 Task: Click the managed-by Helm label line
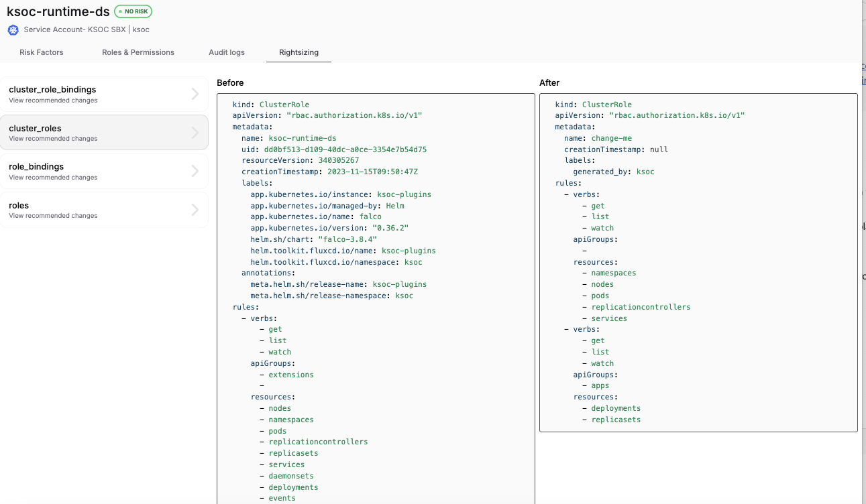pos(329,206)
